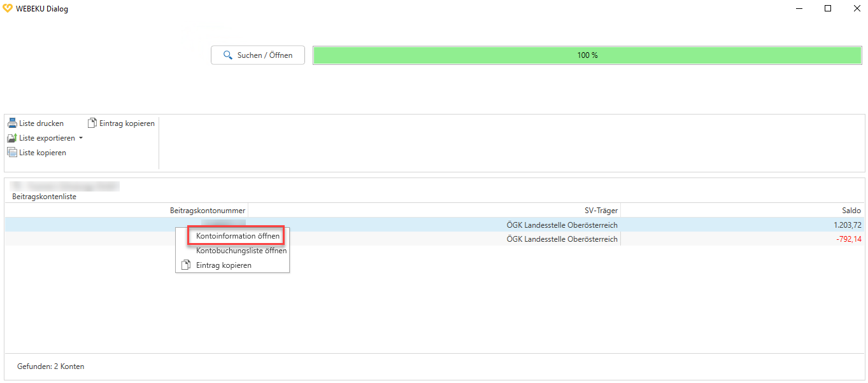Viewport: 868px width, 383px height.
Task: Click the magnifier Suchen / Öffnen button
Action: click(x=258, y=55)
